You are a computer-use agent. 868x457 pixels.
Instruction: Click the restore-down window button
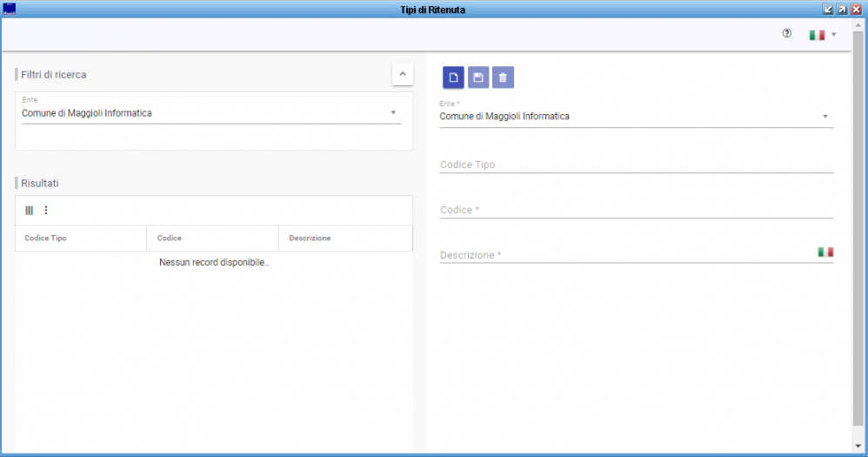click(x=828, y=10)
